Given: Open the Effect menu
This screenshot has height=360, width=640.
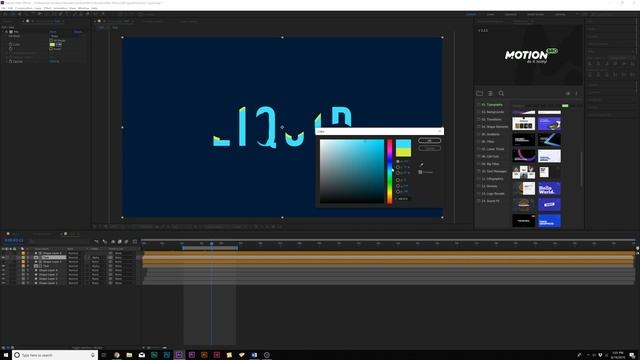Looking at the screenshot, I should [x=47, y=8].
